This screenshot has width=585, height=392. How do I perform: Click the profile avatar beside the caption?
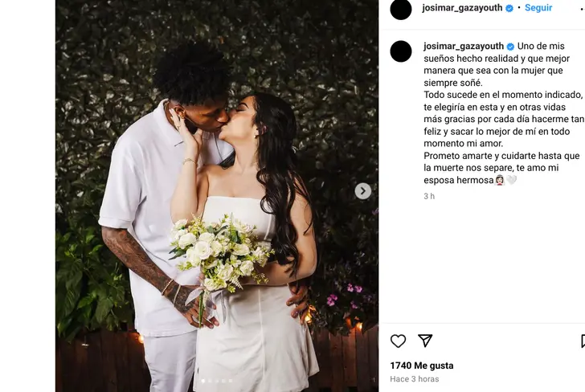pyautogui.click(x=401, y=51)
